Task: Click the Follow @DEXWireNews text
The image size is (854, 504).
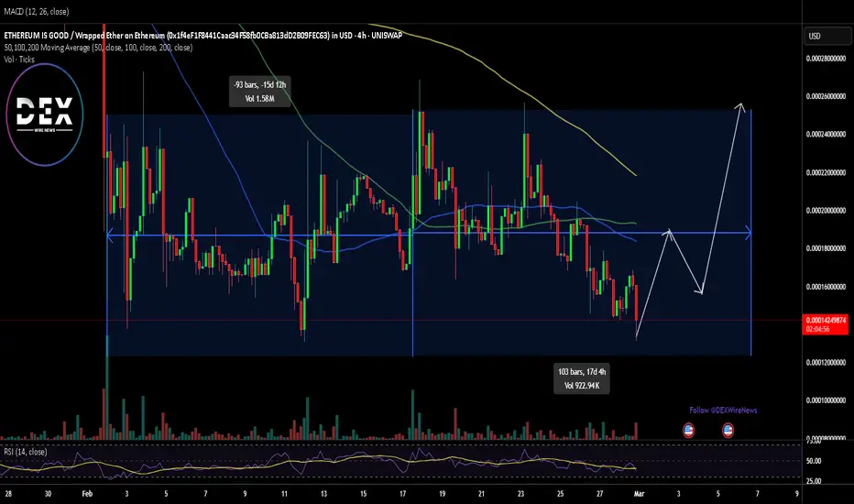Action: [723, 411]
